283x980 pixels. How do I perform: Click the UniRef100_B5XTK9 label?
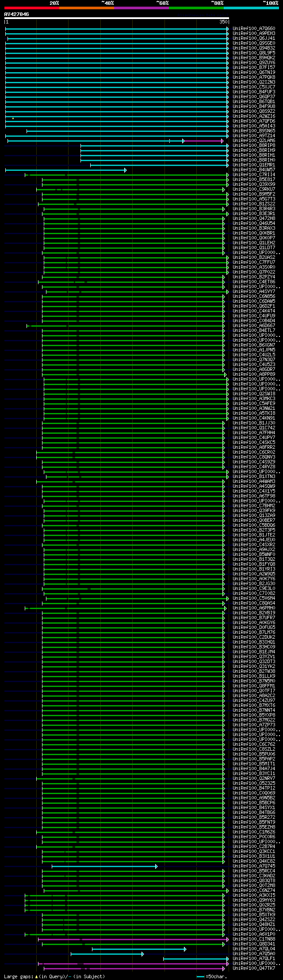pos(254,915)
